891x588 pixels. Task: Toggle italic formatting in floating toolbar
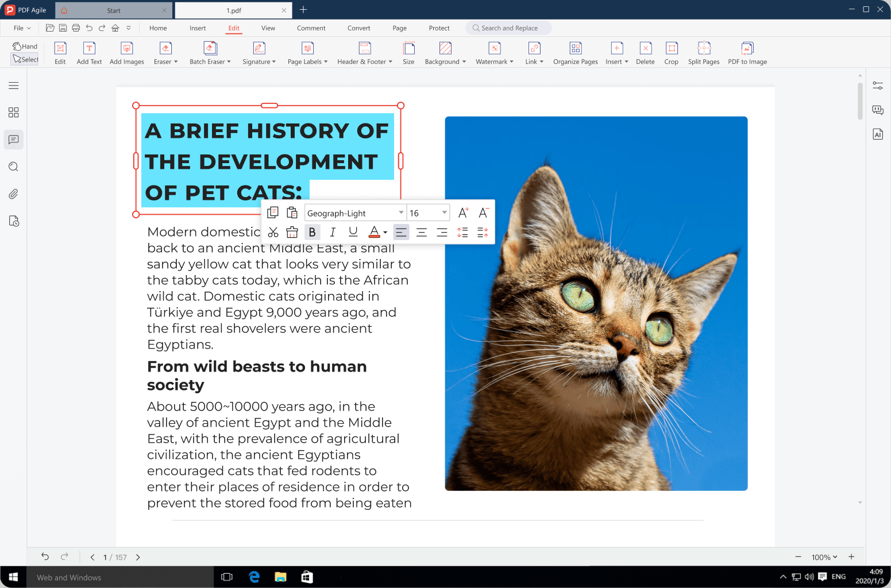[x=333, y=232]
